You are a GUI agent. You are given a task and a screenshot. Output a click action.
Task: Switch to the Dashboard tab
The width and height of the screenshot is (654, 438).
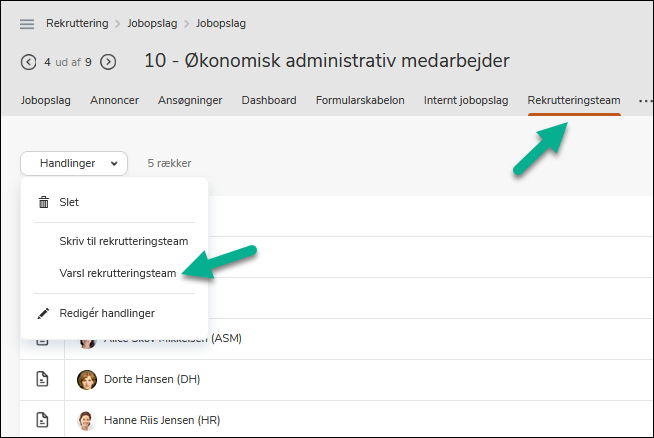coord(269,100)
